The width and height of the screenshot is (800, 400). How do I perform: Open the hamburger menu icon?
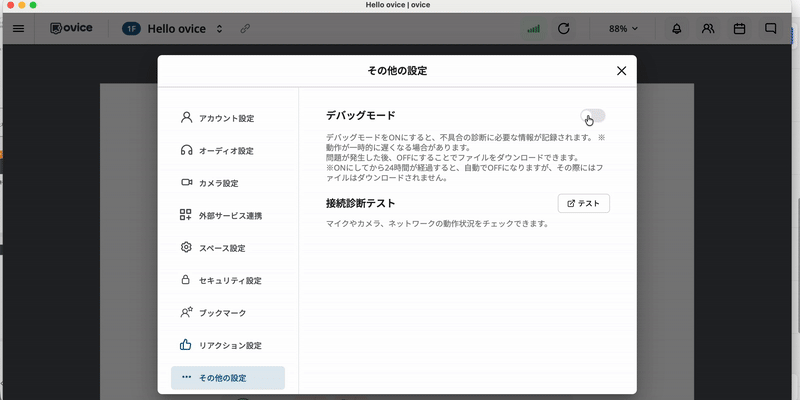[18, 28]
